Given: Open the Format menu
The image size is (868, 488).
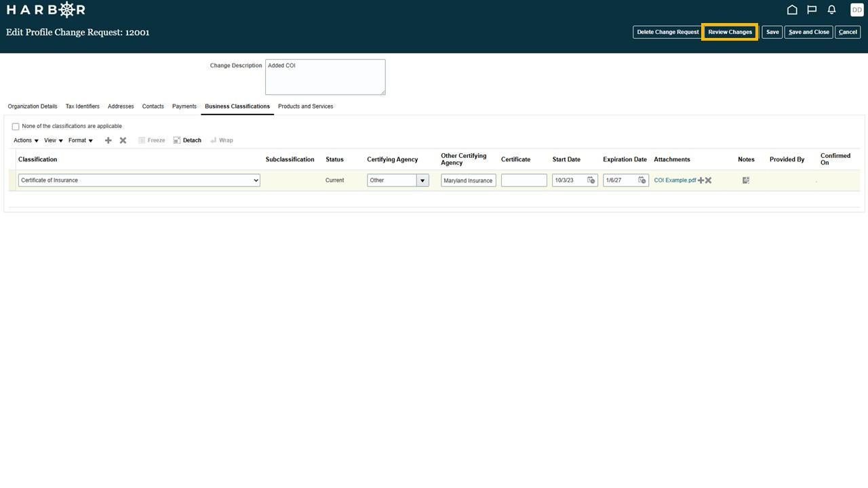Looking at the screenshot, I should 81,140.
